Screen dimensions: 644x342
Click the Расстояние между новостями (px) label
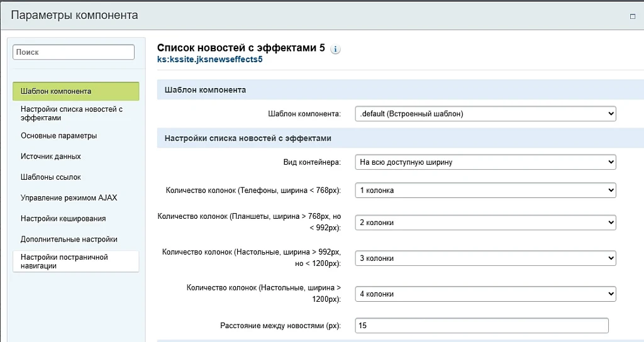click(280, 326)
